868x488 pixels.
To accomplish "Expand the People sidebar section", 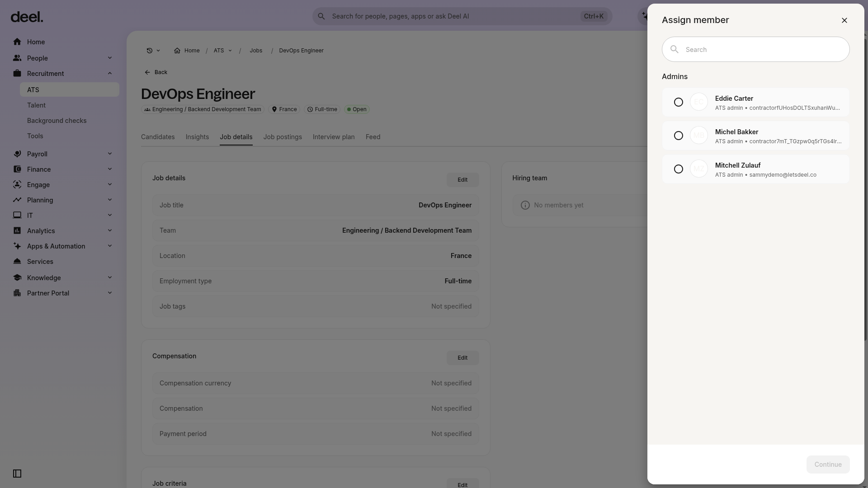I will tap(110, 58).
